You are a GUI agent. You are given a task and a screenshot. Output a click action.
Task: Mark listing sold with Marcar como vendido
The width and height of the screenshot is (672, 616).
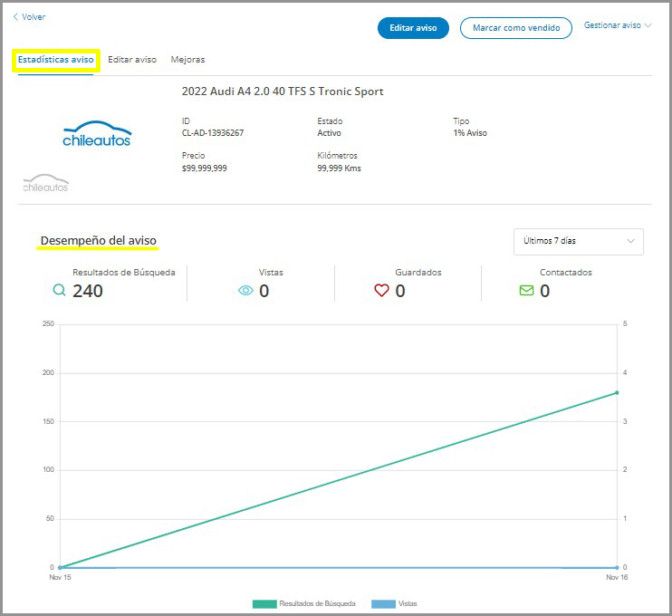click(516, 28)
